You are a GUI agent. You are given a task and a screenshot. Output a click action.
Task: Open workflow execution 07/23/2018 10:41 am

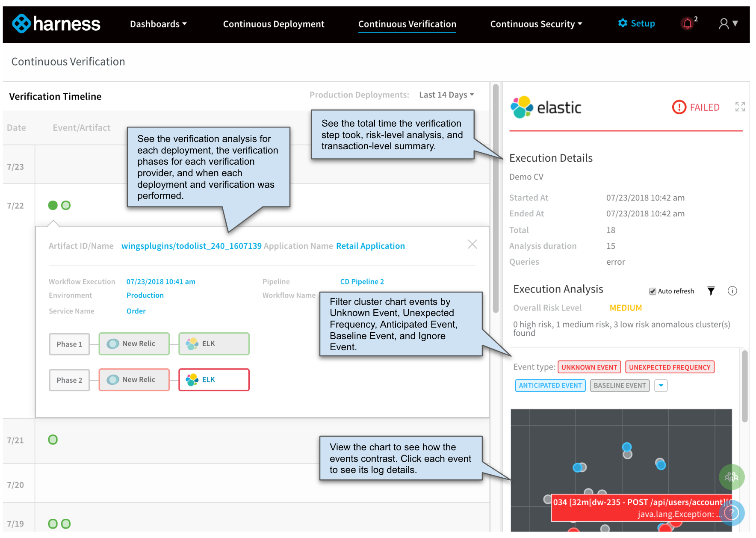[161, 281]
